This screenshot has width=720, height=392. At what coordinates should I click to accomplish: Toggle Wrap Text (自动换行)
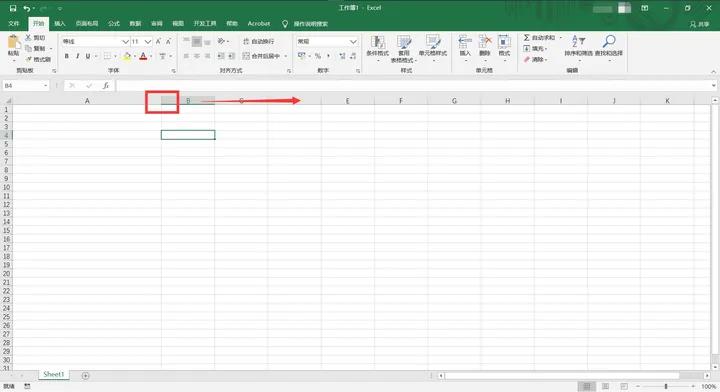coord(259,41)
